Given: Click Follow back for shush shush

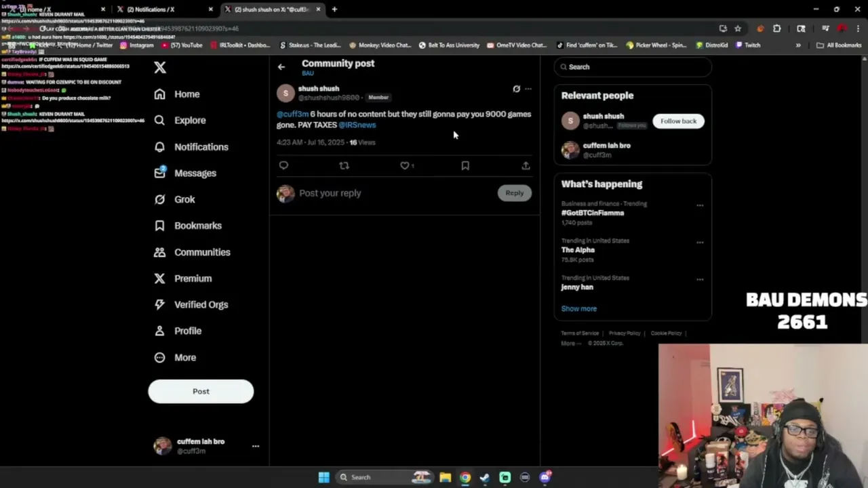Looking at the screenshot, I should (678, 121).
